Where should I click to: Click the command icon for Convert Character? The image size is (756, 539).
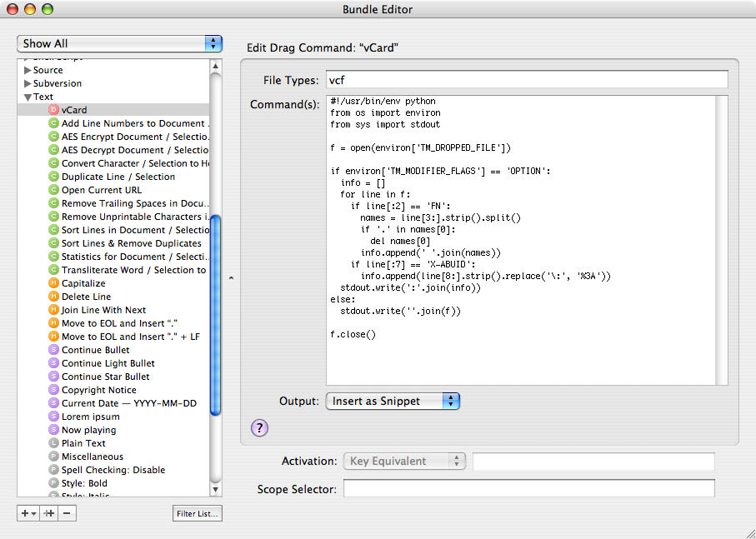tap(53, 163)
